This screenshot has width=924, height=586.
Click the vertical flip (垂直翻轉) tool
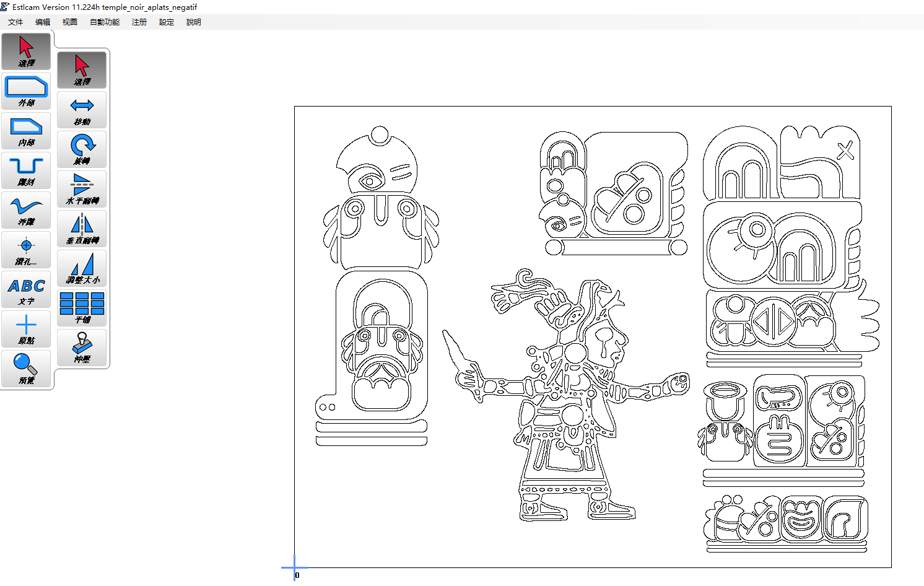[x=82, y=229]
